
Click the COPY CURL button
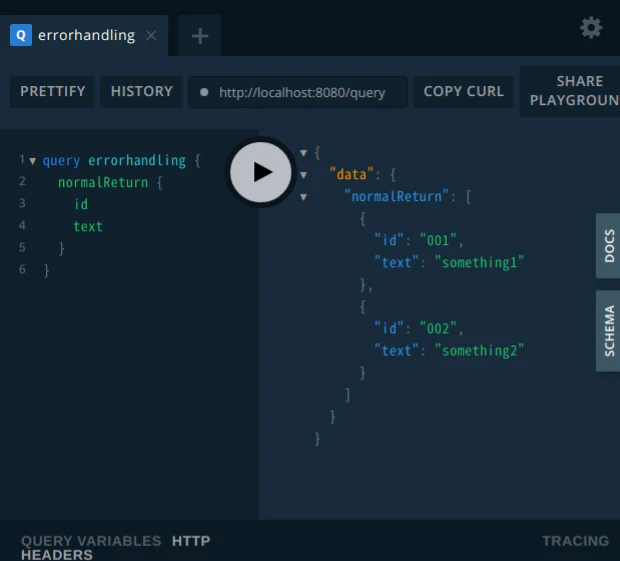click(x=463, y=91)
